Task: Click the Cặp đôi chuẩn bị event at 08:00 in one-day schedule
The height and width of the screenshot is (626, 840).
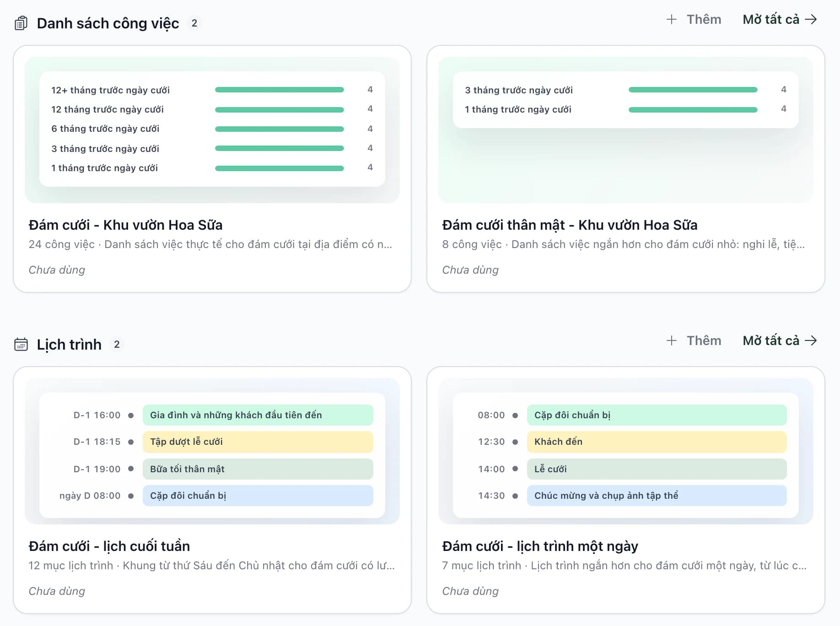Action: click(x=657, y=415)
